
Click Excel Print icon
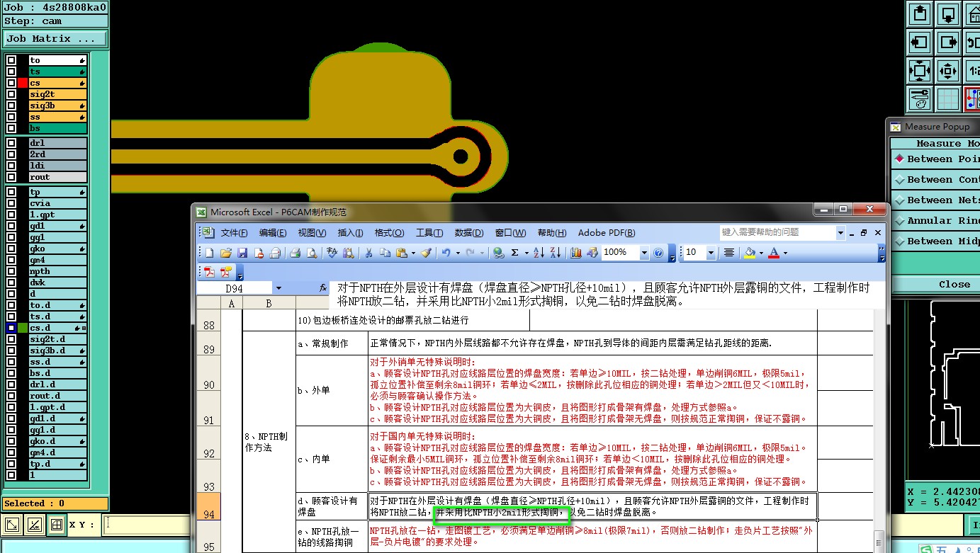point(295,253)
